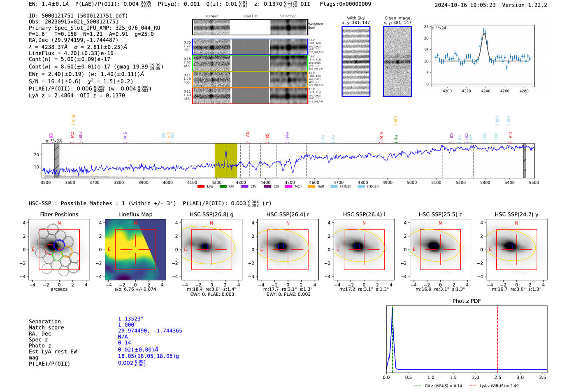Select the red-framed fiber spectrum row
The width and height of the screenshot is (576, 392).
250,95
